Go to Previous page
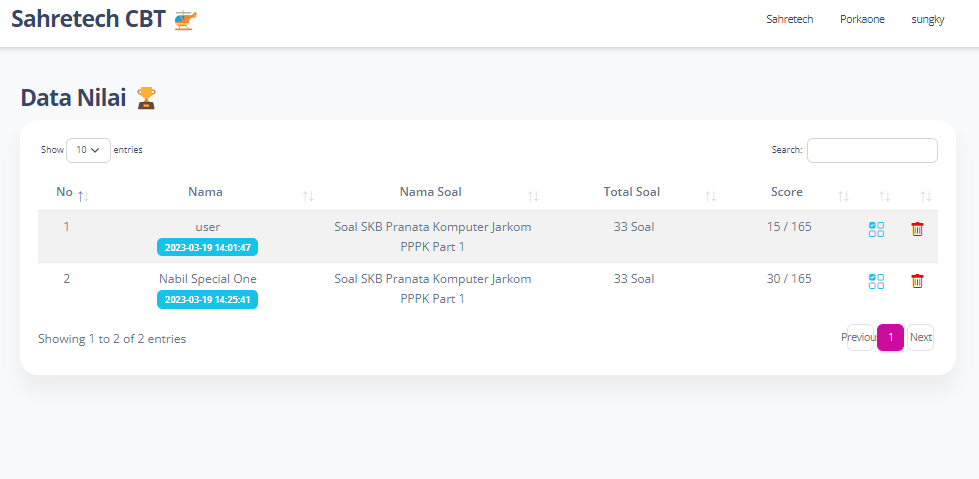This screenshot has height=479, width=979. (860, 337)
